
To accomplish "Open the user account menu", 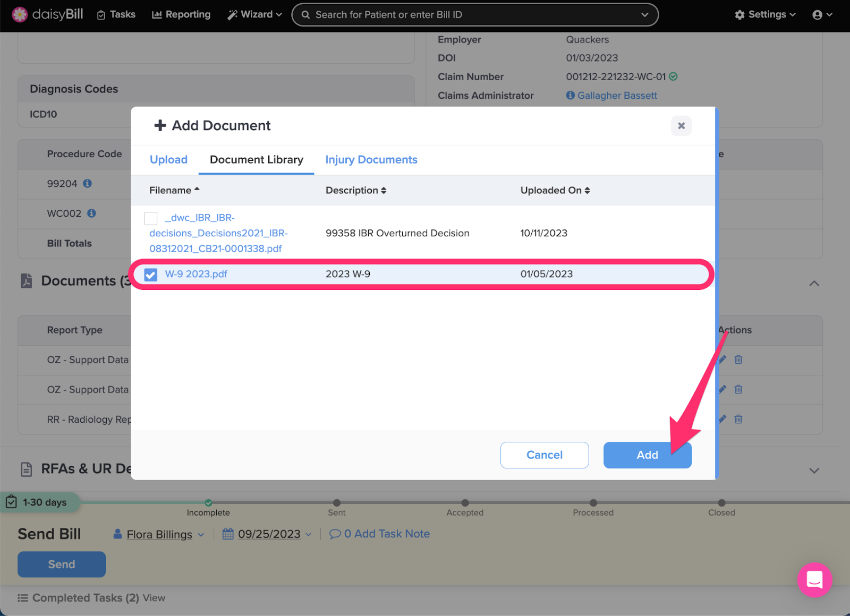I will point(822,15).
